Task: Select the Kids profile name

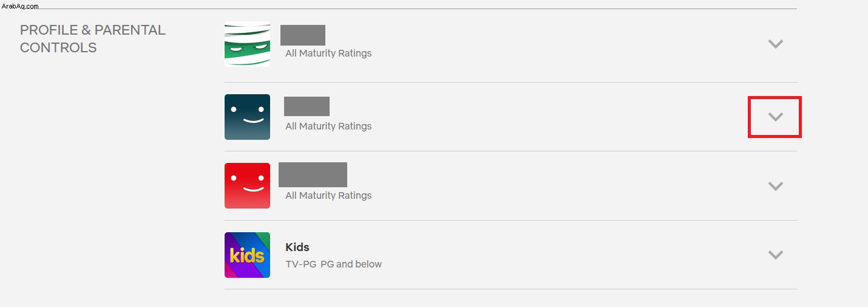Action: [297, 247]
